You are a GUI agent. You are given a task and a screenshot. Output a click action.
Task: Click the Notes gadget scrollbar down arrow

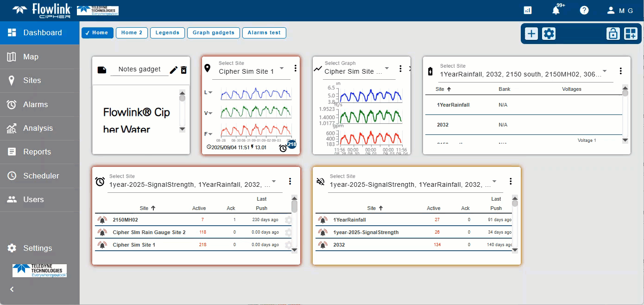point(182,129)
